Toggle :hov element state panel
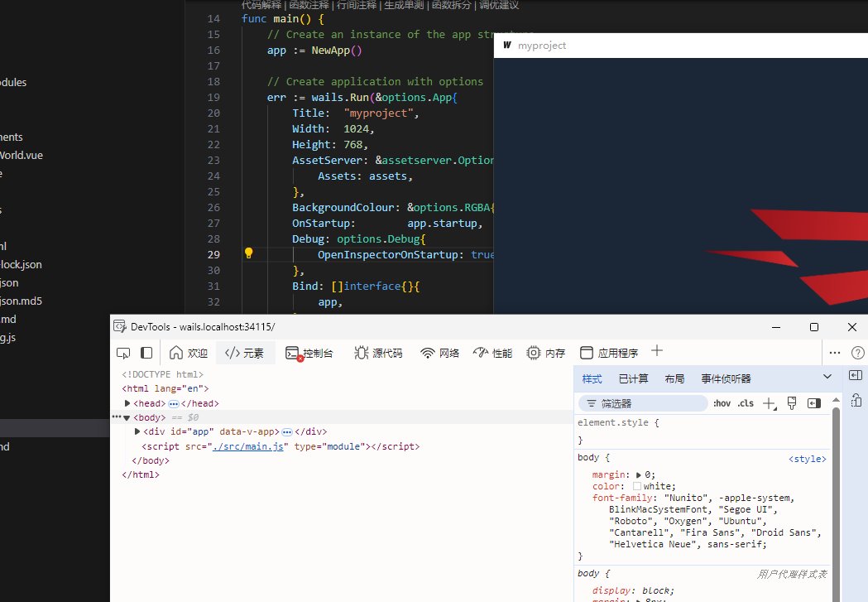Viewport: 868px width, 602px height. (x=722, y=403)
